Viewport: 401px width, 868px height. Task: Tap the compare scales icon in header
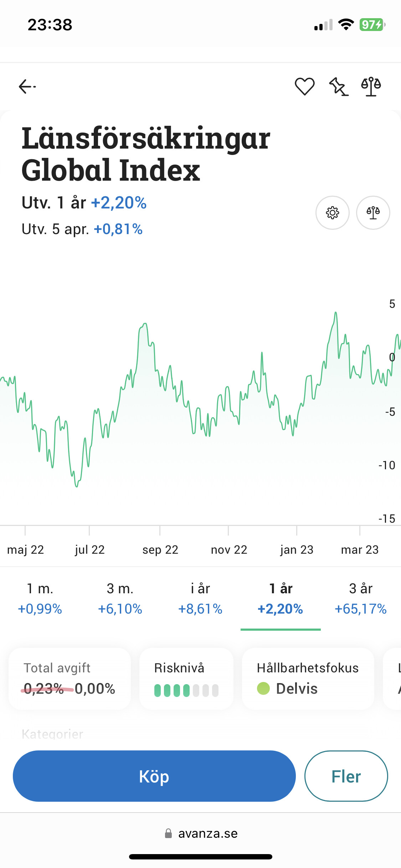click(371, 87)
